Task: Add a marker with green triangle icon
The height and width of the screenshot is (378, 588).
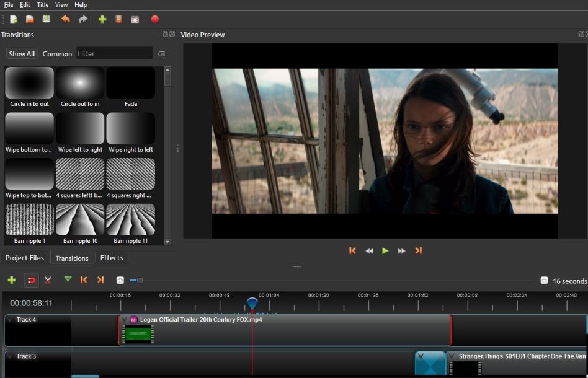Action: (x=68, y=279)
